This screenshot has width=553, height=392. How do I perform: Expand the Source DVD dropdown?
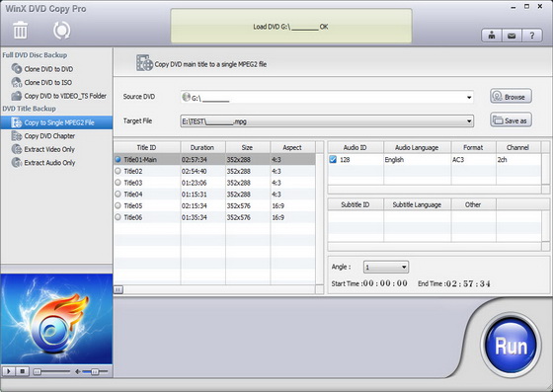(x=469, y=98)
